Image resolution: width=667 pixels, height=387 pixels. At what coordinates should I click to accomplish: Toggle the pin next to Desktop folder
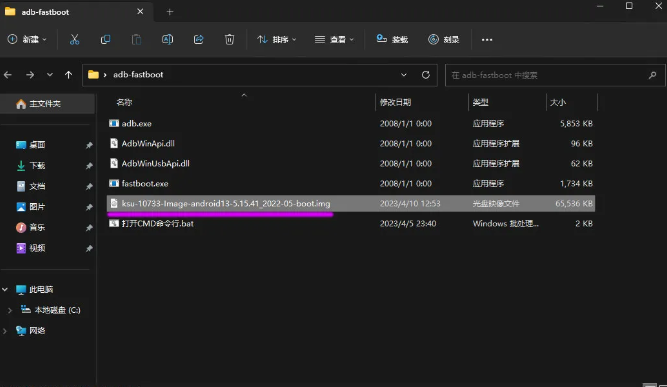click(x=89, y=145)
